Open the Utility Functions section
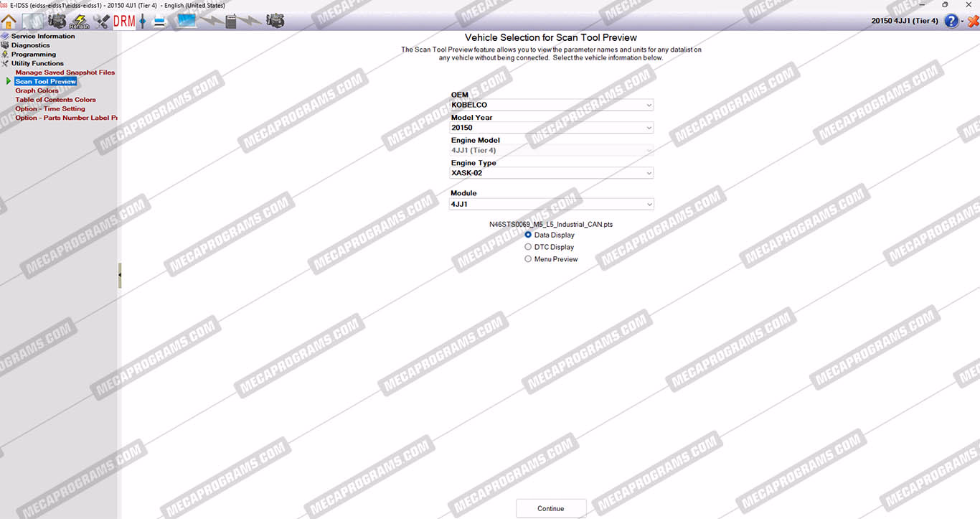The height and width of the screenshot is (519, 980). (x=37, y=63)
